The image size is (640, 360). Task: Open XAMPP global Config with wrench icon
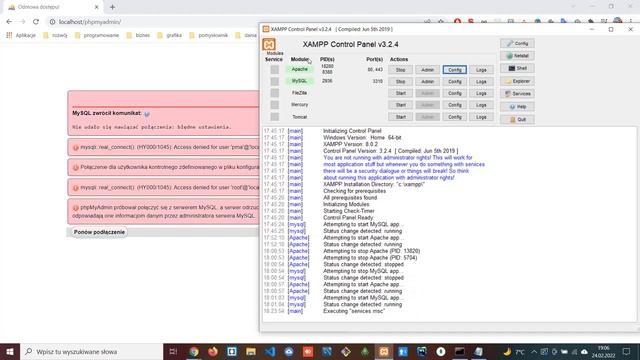[517, 43]
